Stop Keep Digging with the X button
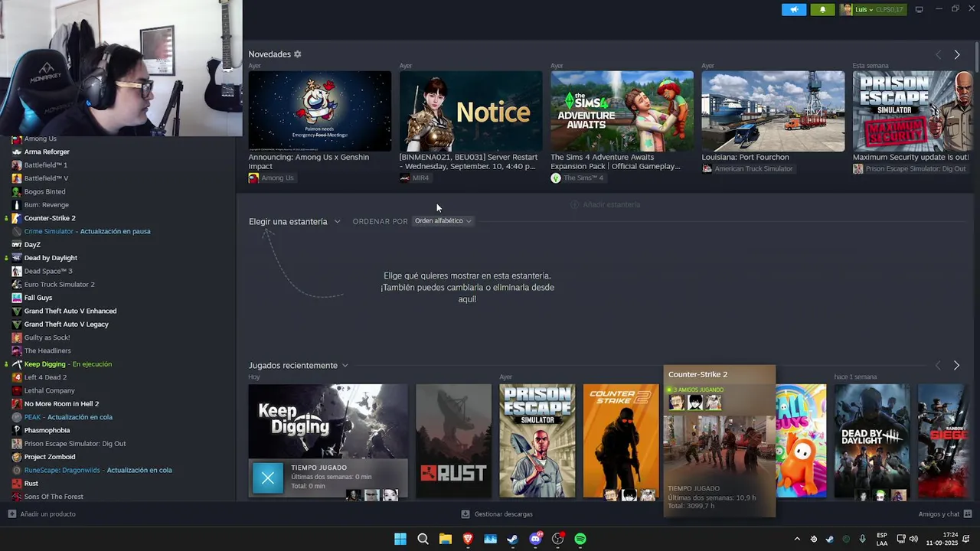This screenshot has width=980, height=551. [268, 479]
